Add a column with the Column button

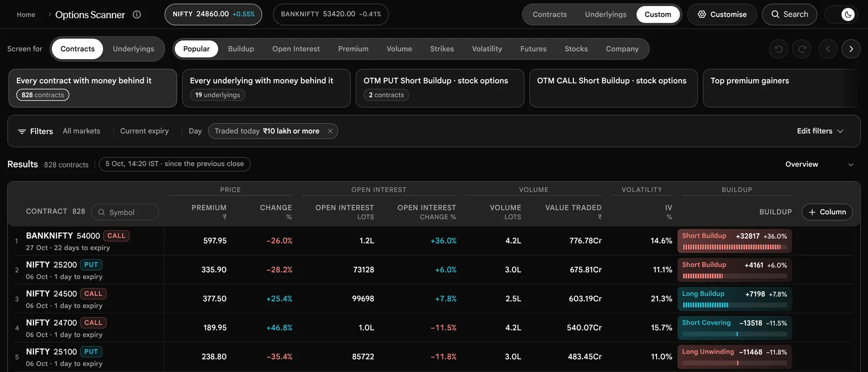pyautogui.click(x=827, y=212)
